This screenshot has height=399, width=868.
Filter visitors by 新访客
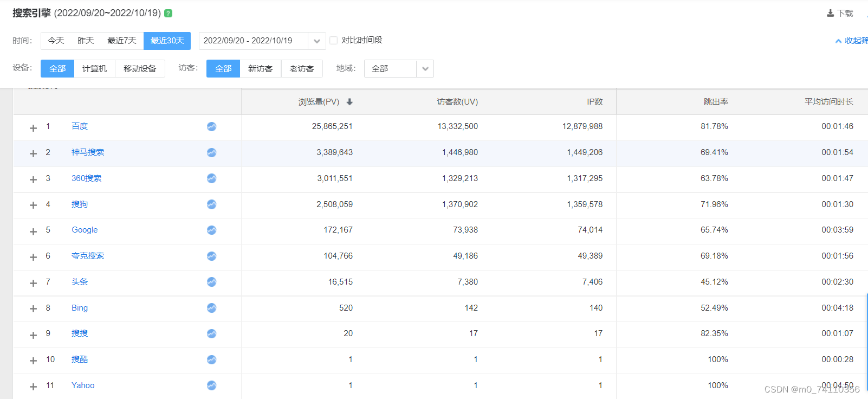(x=260, y=69)
